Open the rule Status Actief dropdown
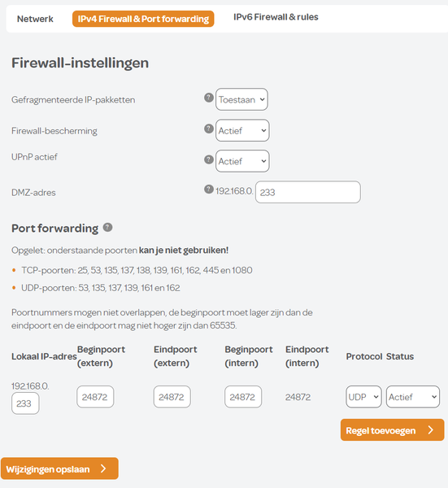The width and height of the screenshot is (448, 488). [413, 397]
